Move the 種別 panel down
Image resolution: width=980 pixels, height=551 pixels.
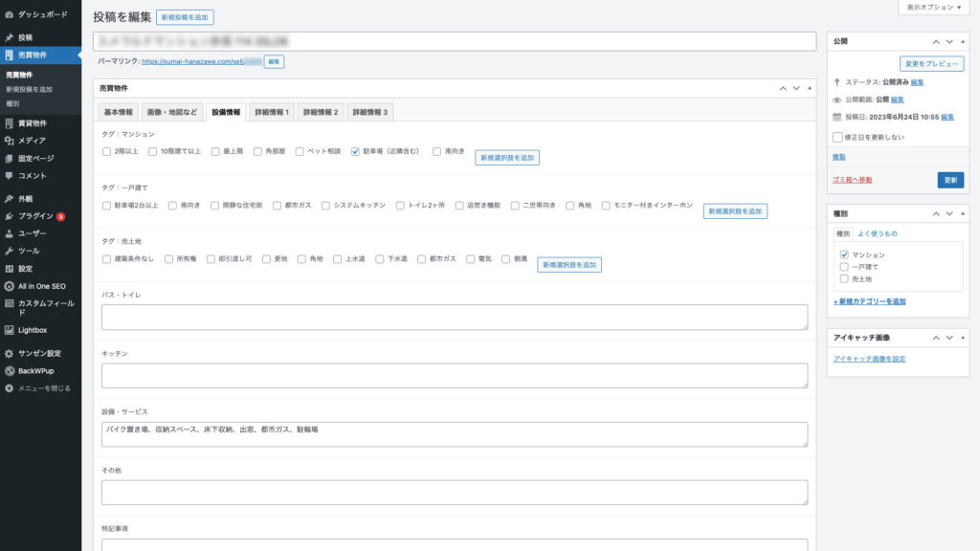[949, 213]
